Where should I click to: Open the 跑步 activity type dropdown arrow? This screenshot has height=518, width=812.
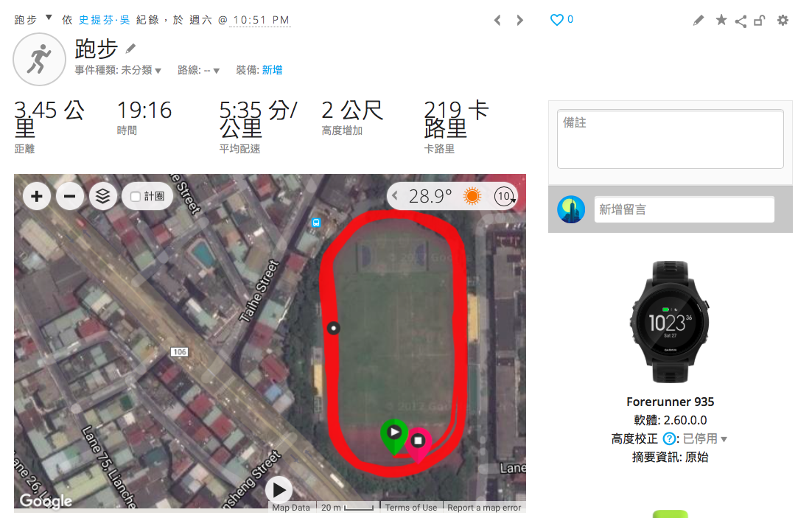(x=49, y=18)
